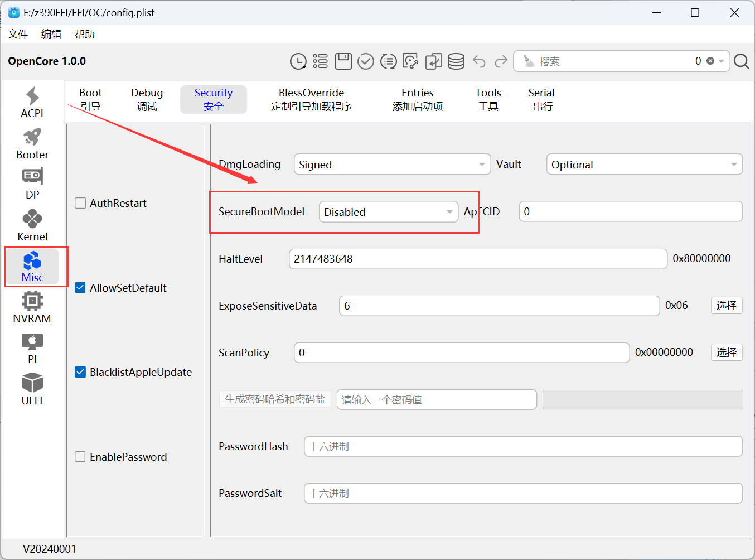Click 选择 button next to ScanPolicy
This screenshot has height=560, width=755.
(726, 353)
